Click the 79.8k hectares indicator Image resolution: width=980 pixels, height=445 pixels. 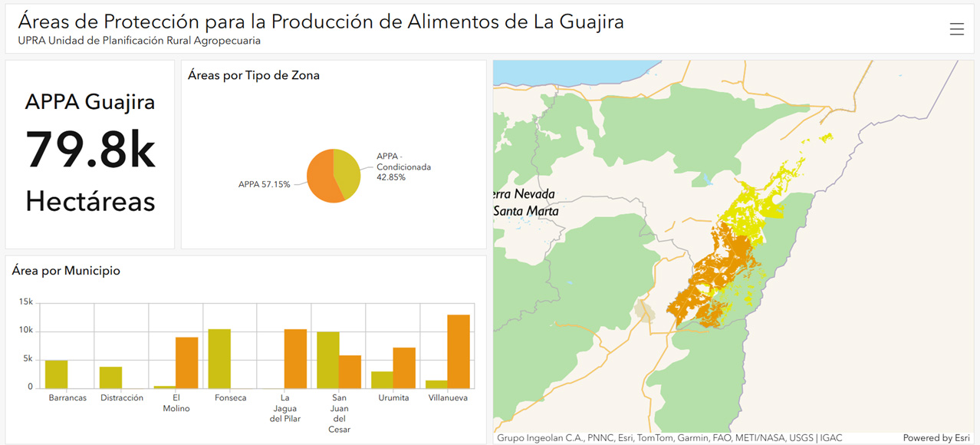90,150
